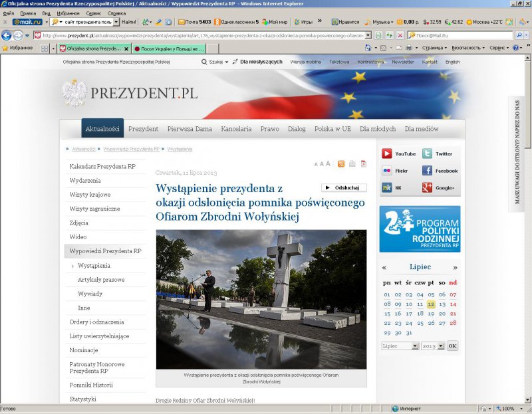The image size is (532, 414).
Task: Click the Dla niesłyszących link
Action: coord(261,62)
